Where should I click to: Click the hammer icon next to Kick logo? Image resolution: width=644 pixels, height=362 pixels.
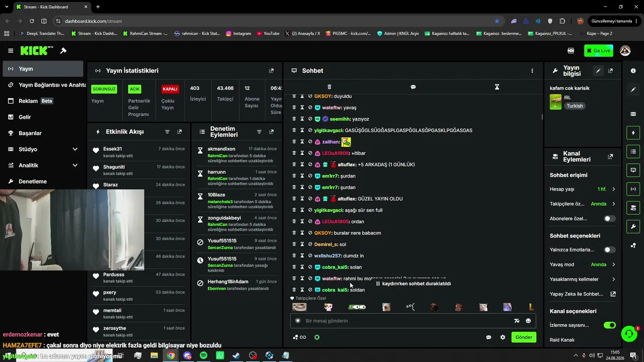[x=63, y=51]
